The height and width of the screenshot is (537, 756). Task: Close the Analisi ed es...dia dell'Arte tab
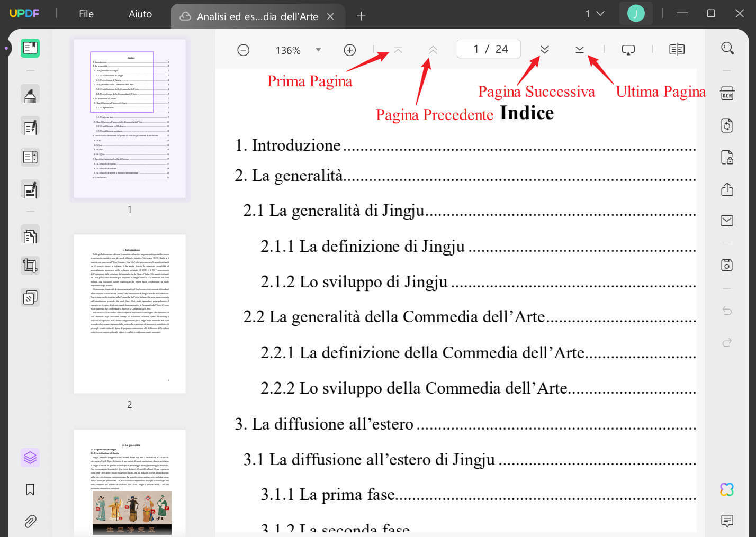coord(330,16)
